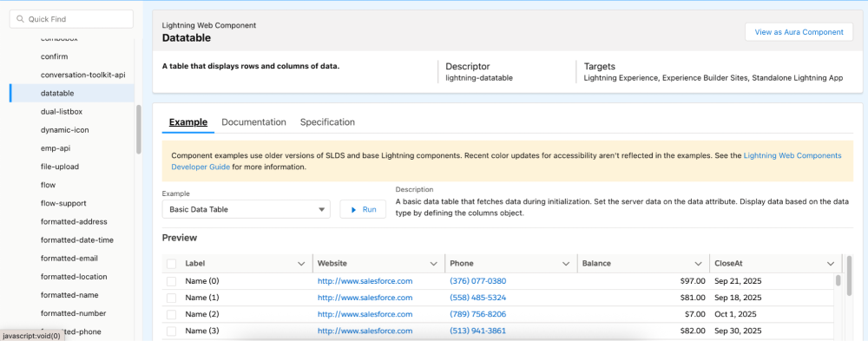Click phone number (558) 485-5324
This screenshot has height=341, width=868.
[x=477, y=298]
